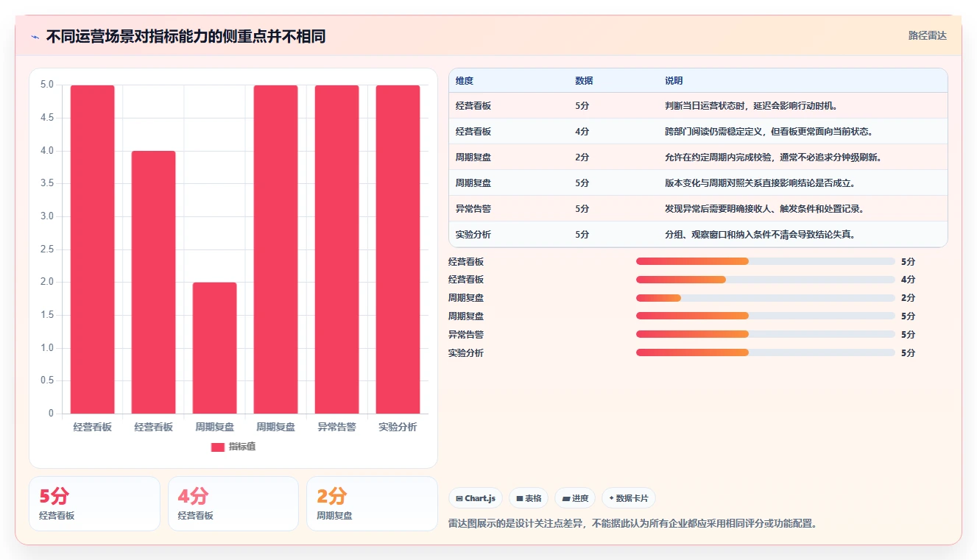Click the 实验分析 bar in the chart
Screen dimensions: 977x560
[398, 249]
